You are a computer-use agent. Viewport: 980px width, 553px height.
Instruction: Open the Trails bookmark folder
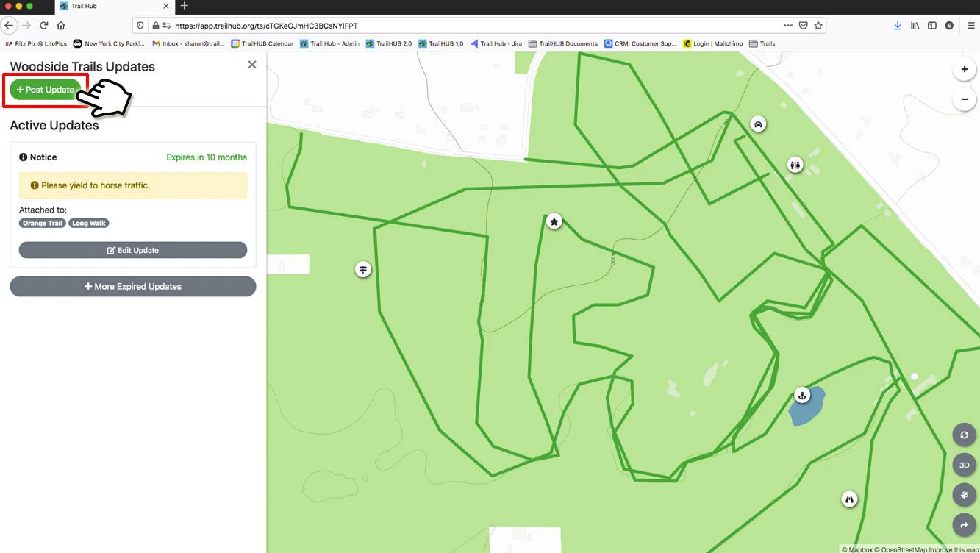(x=762, y=44)
